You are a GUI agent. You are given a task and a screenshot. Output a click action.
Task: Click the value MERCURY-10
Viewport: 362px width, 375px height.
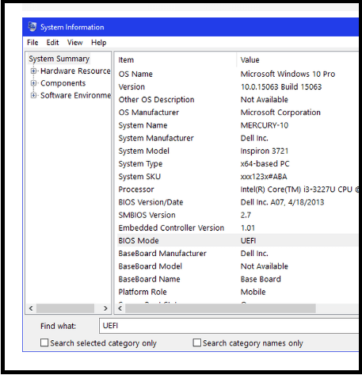point(264,125)
